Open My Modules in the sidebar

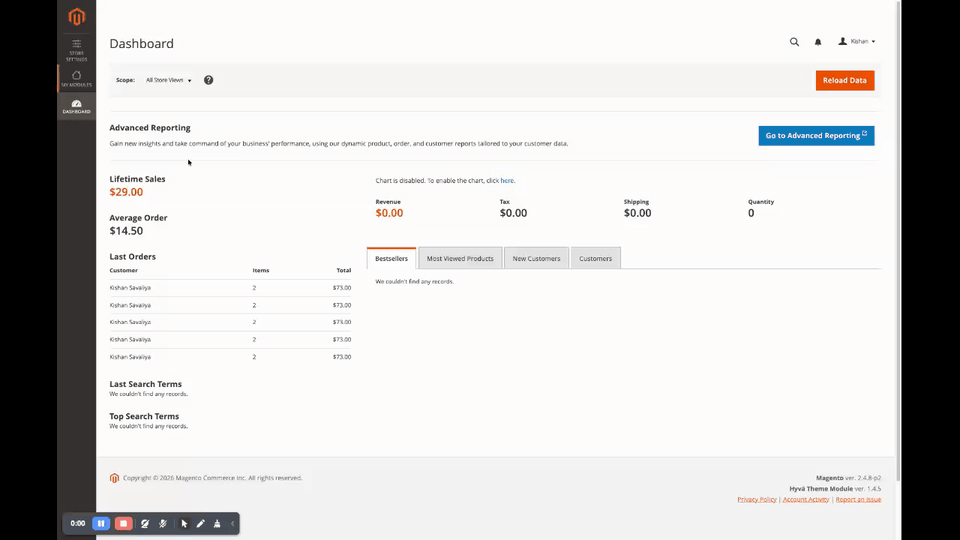click(77, 78)
